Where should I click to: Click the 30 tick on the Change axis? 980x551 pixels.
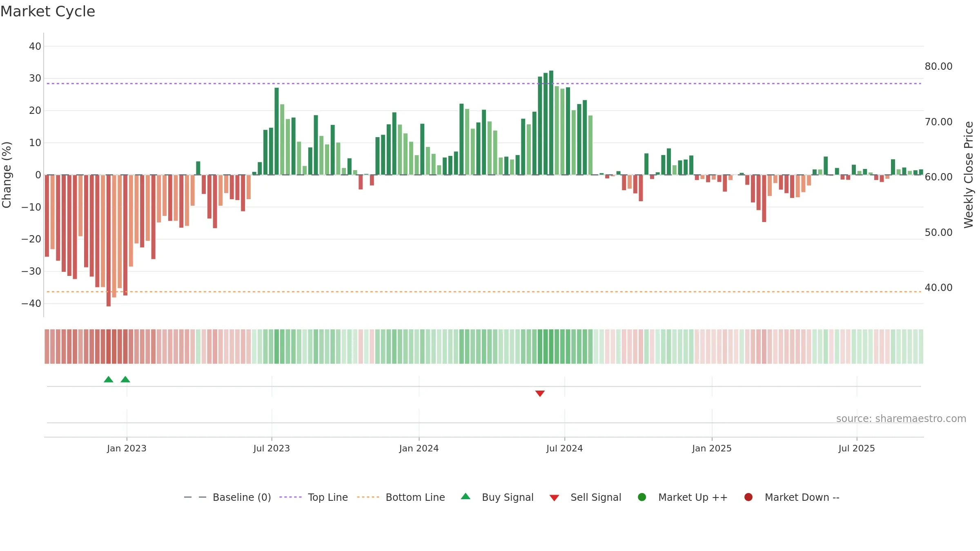pyautogui.click(x=35, y=78)
